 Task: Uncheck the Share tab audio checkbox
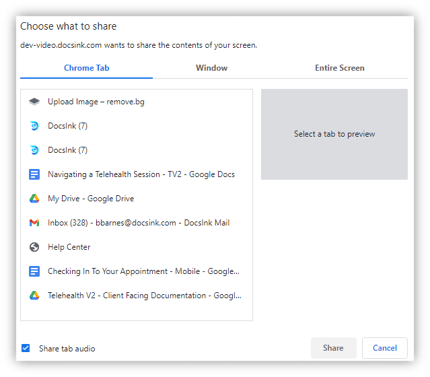click(x=26, y=348)
